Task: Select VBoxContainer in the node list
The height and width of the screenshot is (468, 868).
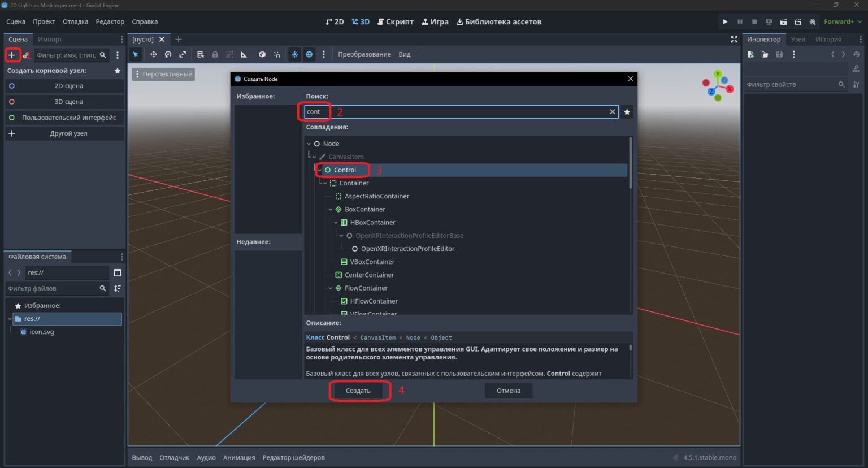Action: [372, 262]
